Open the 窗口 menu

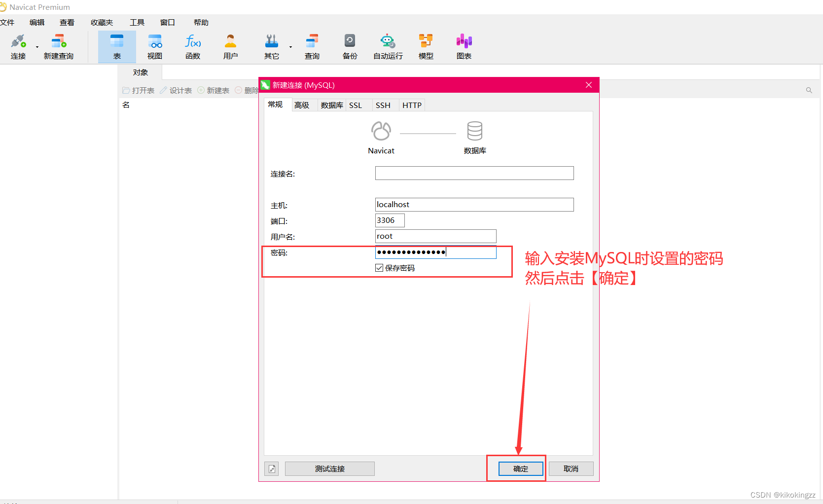coord(168,22)
